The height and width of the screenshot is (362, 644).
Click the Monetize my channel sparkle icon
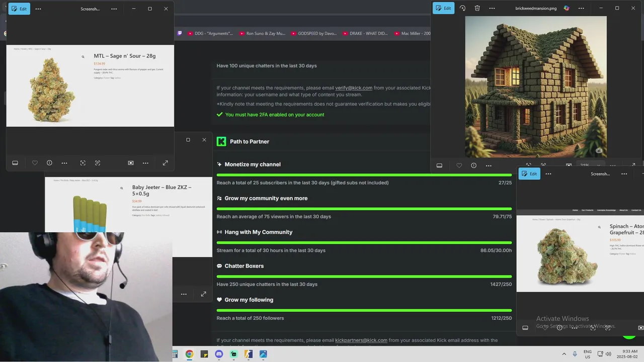click(219, 164)
